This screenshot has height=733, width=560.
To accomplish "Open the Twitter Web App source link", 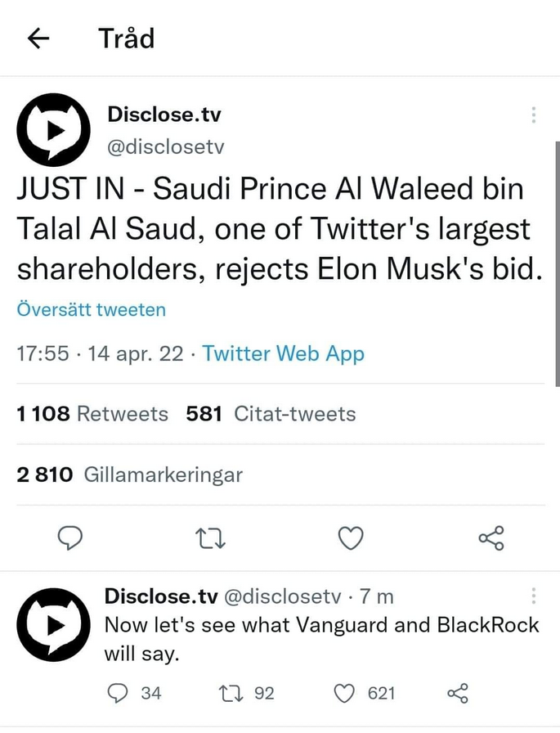I will (x=283, y=353).
